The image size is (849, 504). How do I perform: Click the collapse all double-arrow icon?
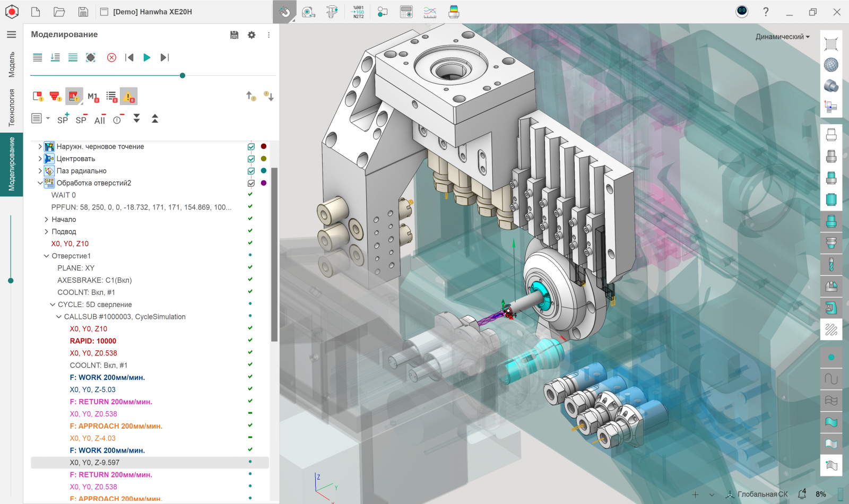coord(155,119)
